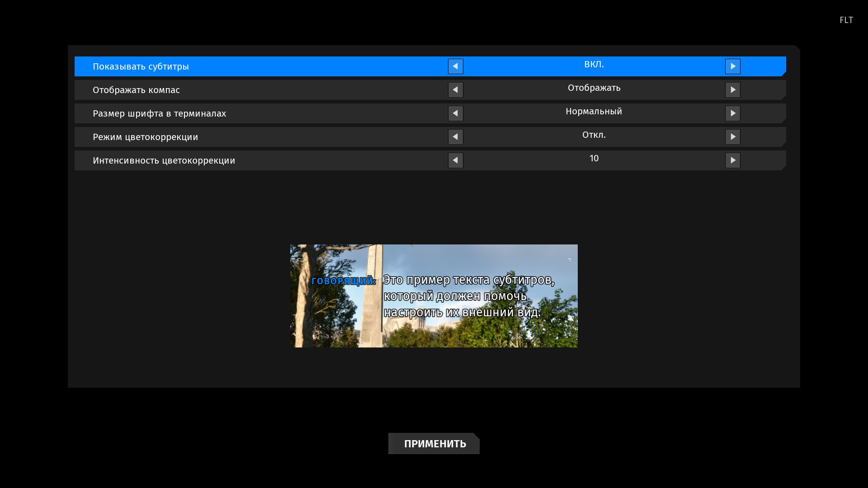Click the intensity value 10
Image resolution: width=868 pixels, height=488 pixels.
click(594, 159)
